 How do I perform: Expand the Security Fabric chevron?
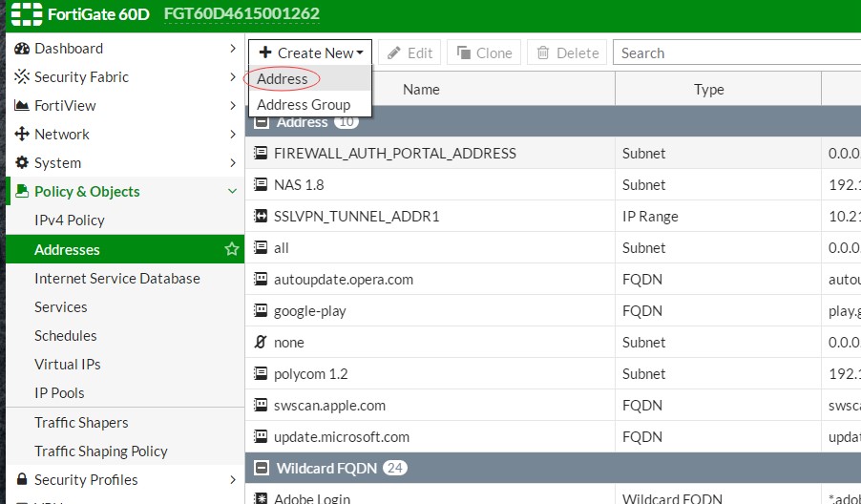233,77
